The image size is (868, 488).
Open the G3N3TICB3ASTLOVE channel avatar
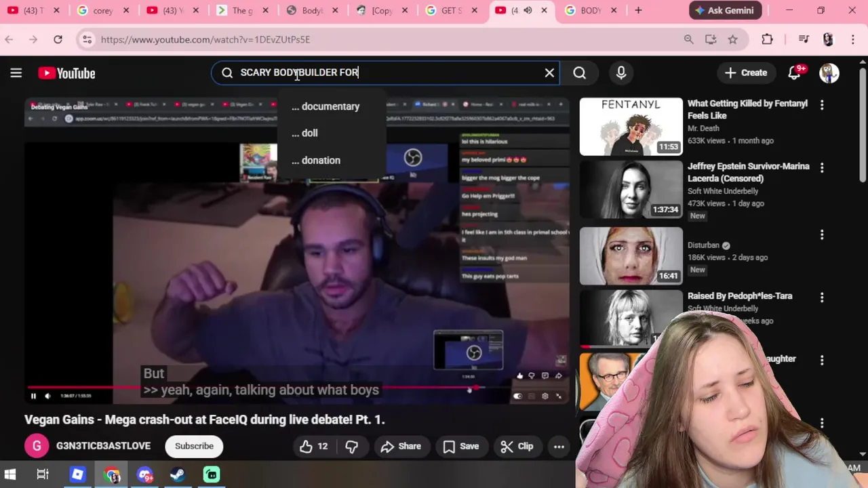pos(37,446)
